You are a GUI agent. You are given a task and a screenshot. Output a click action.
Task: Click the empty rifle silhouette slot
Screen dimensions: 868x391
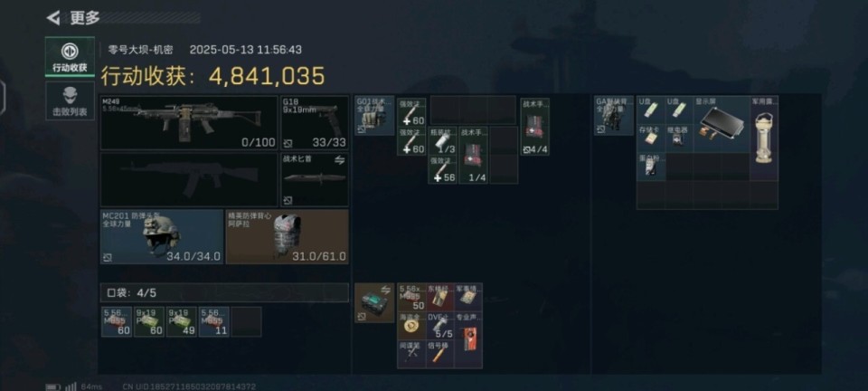pos(189,180)
